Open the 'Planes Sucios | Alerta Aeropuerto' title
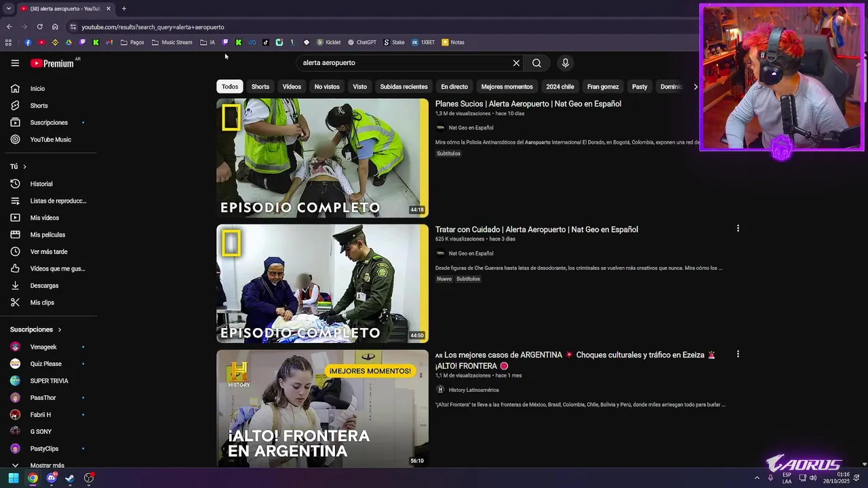This screenshot has width=868, height=488. click(x=528, y=104)
